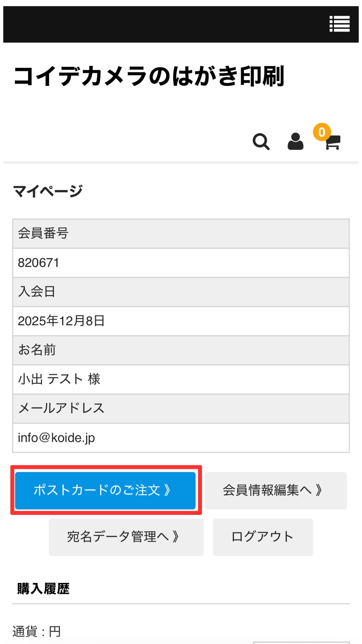Click the ログアウト button
This screenshot has height=644, width=362.
(x=263, y=537)
